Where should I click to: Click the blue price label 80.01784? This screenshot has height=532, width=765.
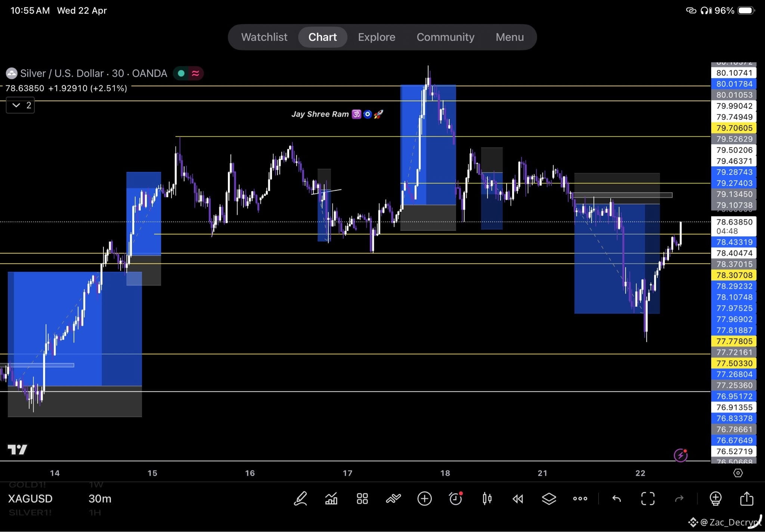[734, 84]
